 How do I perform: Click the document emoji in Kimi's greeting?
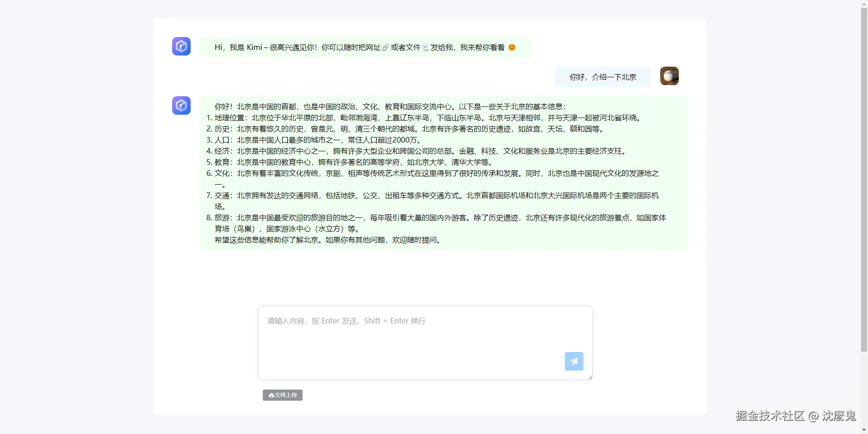[425, 47]
